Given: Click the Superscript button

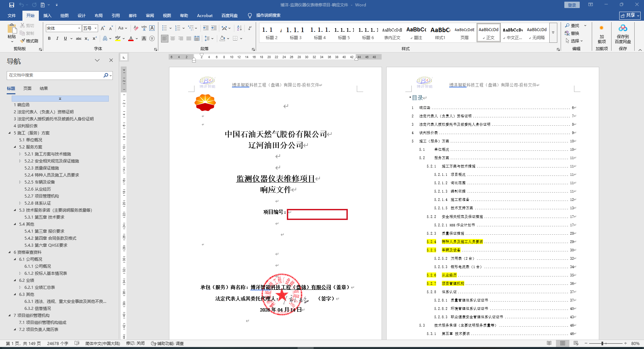Looking at the screenshot, I should (x=95, y=38).
